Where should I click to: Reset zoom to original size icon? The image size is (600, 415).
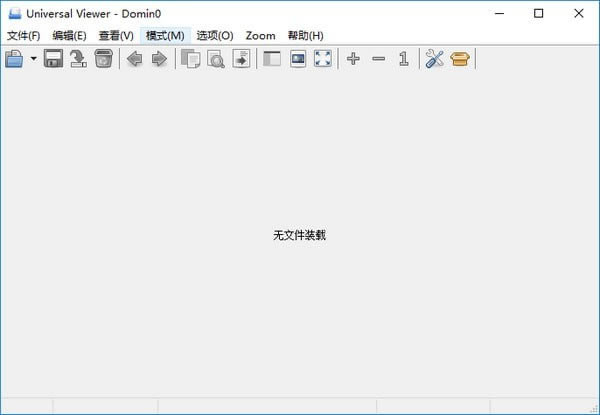404,59
